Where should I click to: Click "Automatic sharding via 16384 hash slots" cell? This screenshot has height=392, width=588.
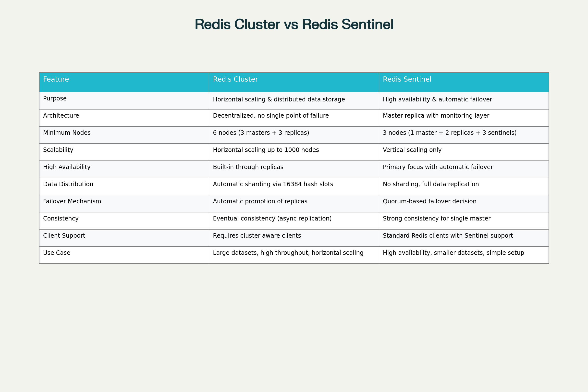(273, 184)
